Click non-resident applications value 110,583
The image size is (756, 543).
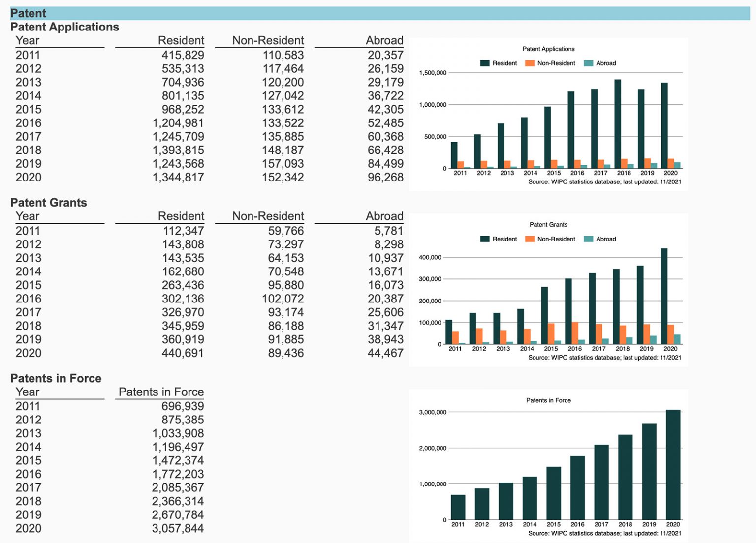(283, 55)
